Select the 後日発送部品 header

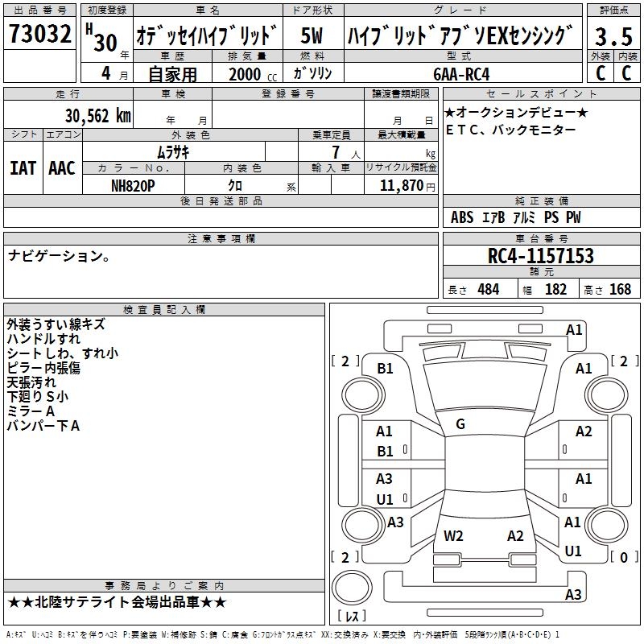coord(221,200)
